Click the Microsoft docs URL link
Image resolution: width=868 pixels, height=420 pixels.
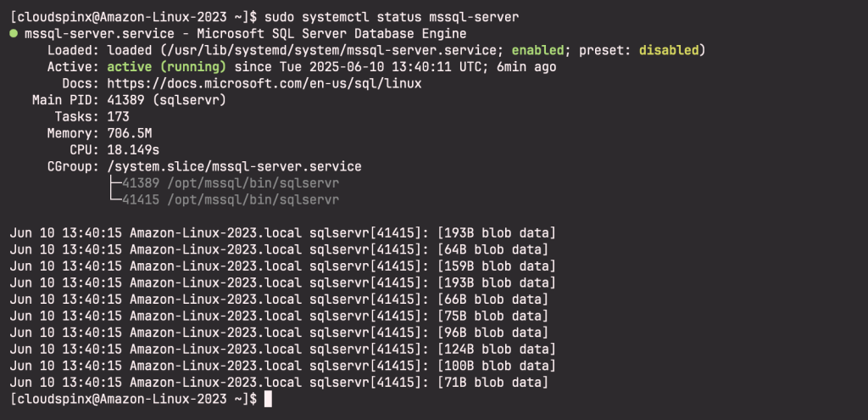coord(264,84)
